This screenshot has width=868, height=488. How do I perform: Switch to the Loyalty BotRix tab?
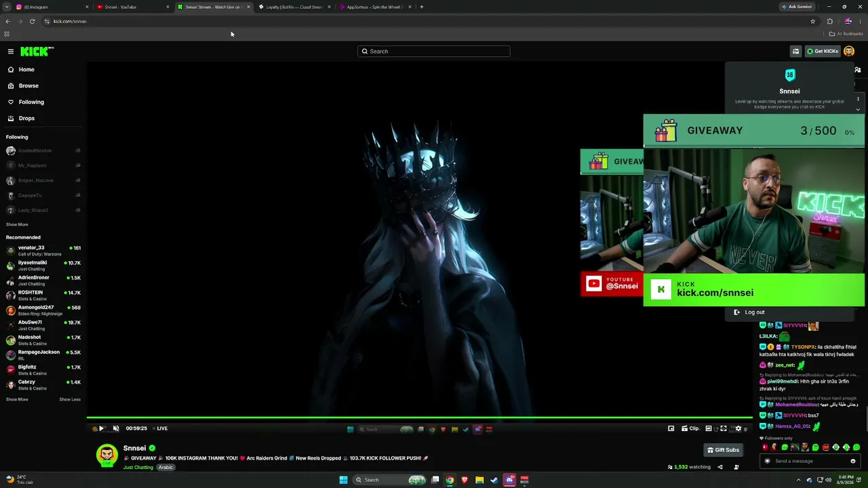pos(294,7)
